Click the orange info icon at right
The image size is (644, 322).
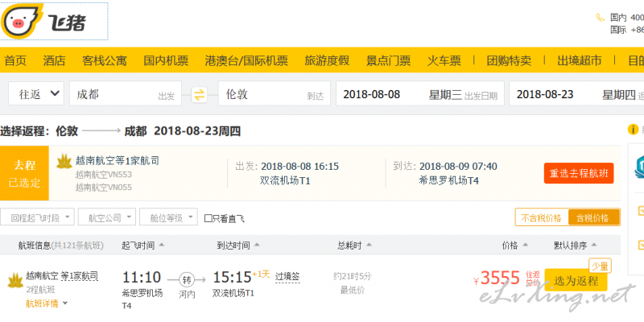[633, 130]
